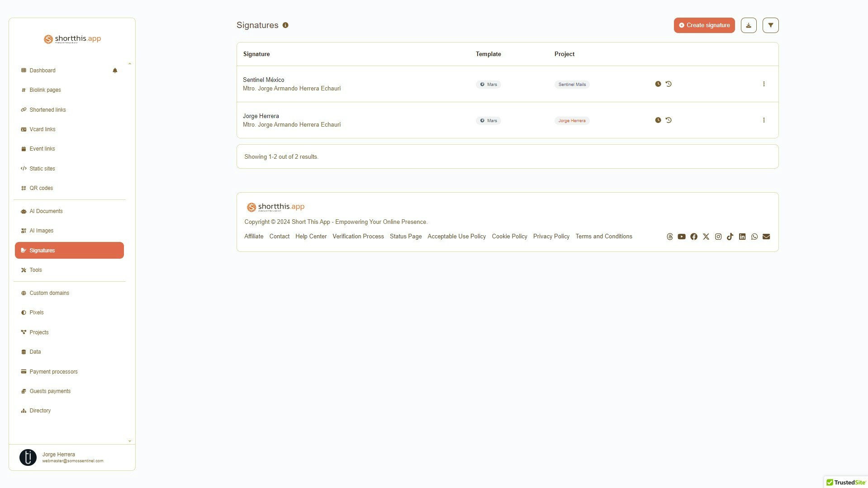Click the Signatures info icon
Screen dimensions: 868x488
(x=285, y=25)
